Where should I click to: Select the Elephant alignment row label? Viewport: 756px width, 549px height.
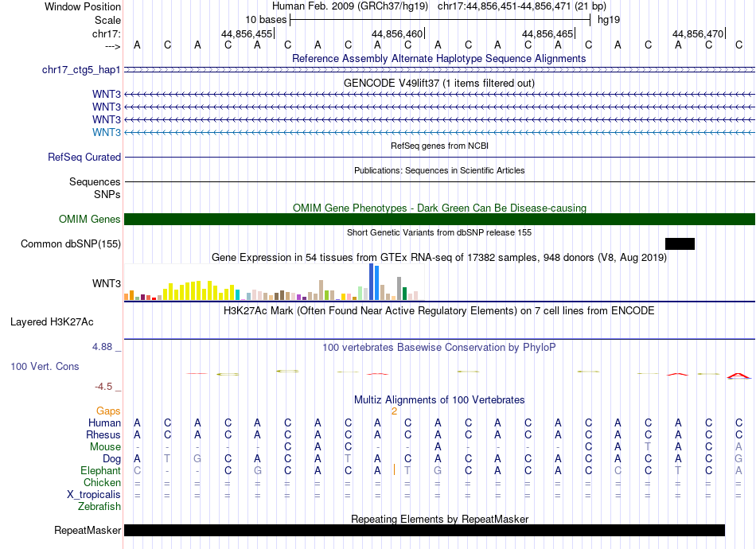[100, 470]
